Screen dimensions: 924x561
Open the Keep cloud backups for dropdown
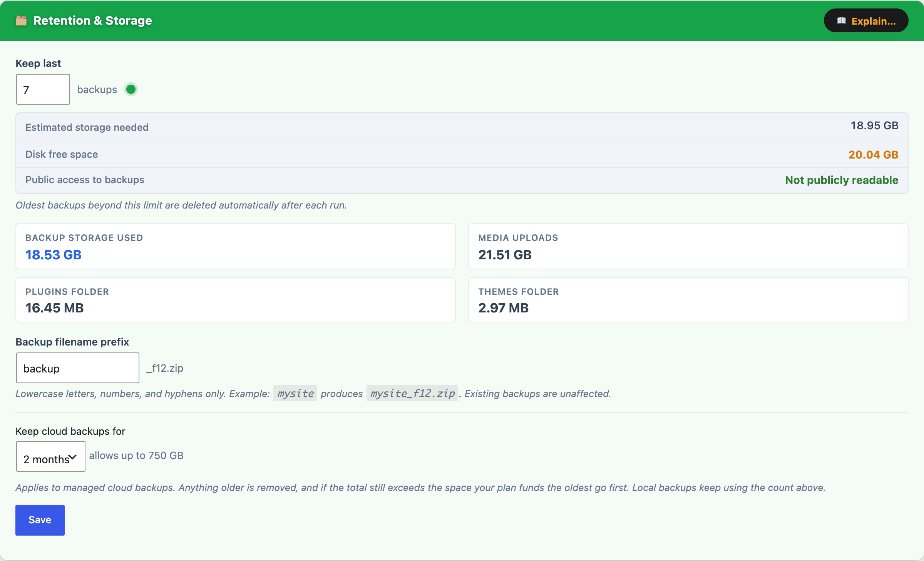pyautogui.click(x=50, y=456)
